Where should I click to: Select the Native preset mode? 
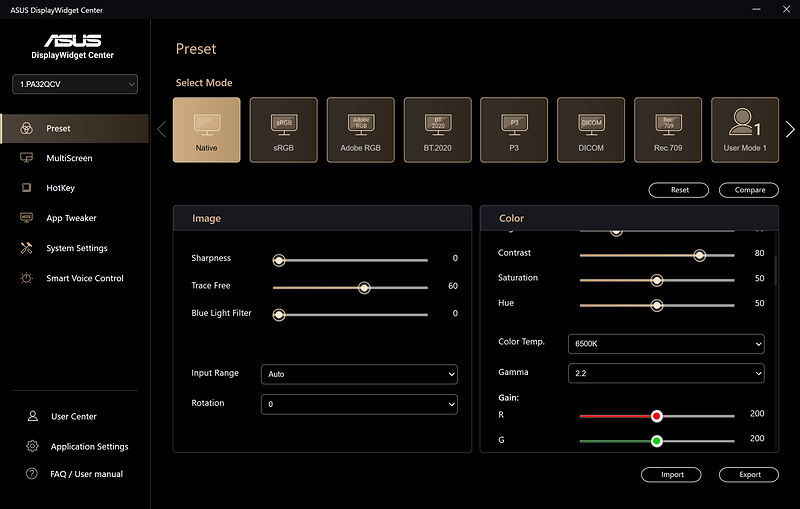(206, 129)
